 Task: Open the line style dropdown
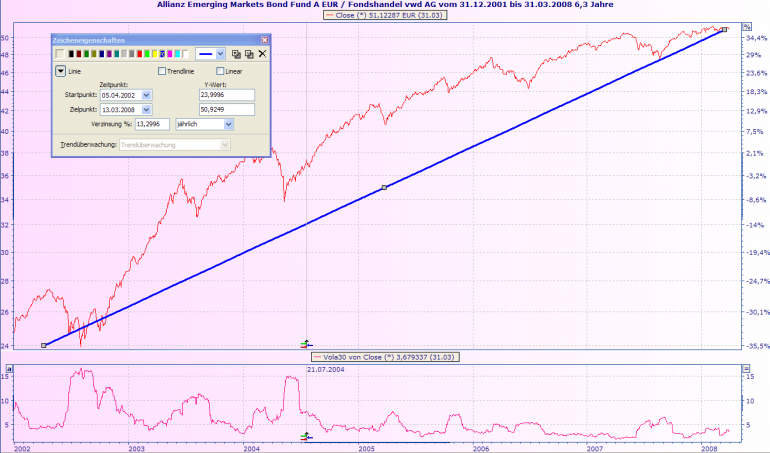(x=220, y=54)
